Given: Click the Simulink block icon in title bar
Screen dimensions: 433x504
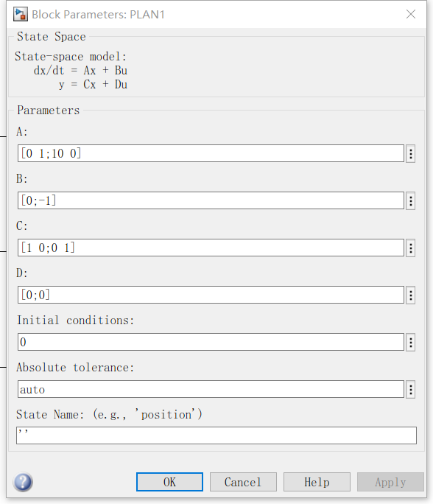Looking at the screenshot, I should tap(20, 15).
